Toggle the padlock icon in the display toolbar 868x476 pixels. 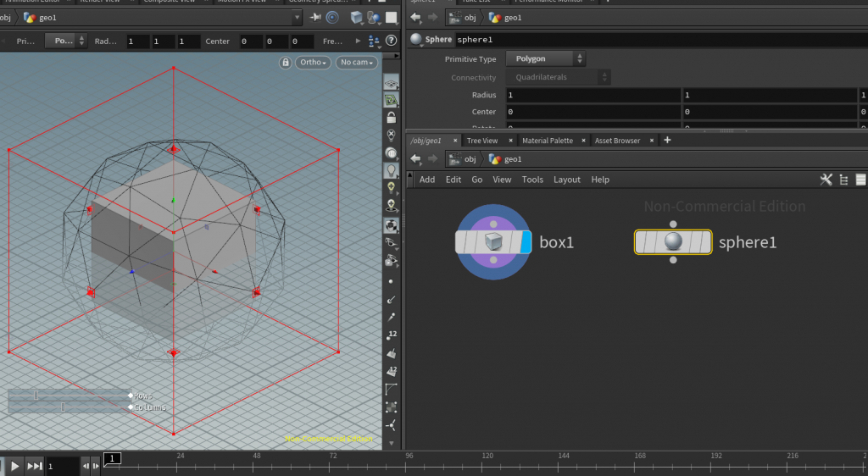[x=391, y=118]
